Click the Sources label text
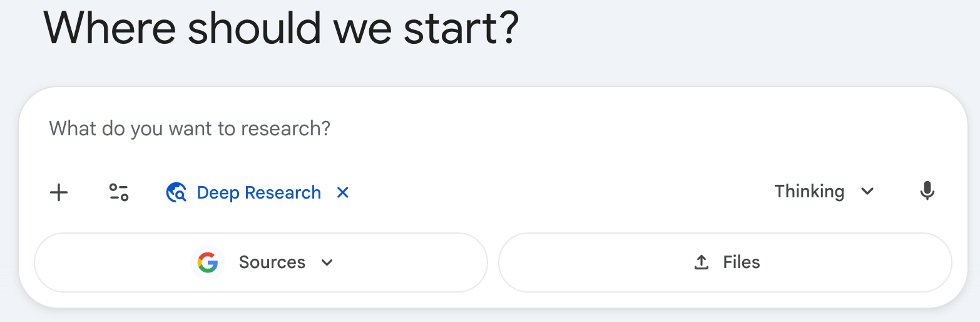This screenshot has width=980, height=322. (272, 262)
